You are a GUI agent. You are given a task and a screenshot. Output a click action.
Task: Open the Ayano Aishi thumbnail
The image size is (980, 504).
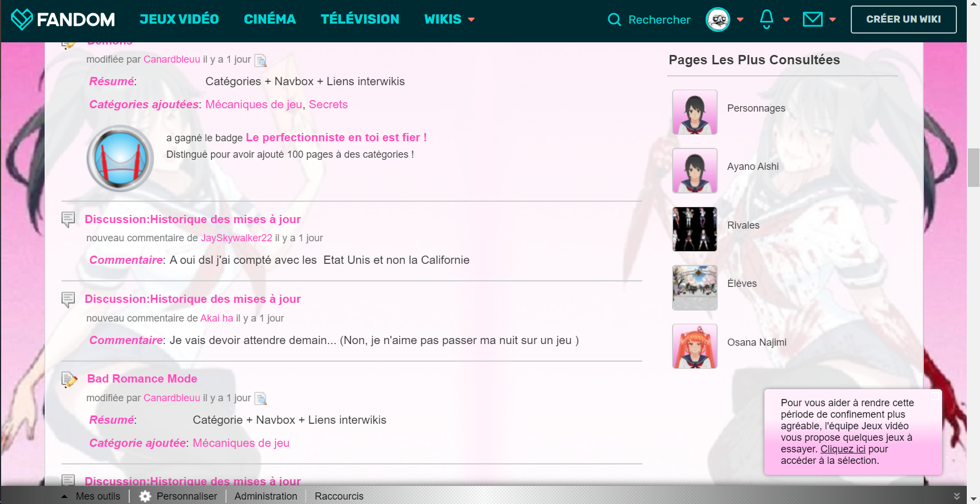tap(695, 170)
